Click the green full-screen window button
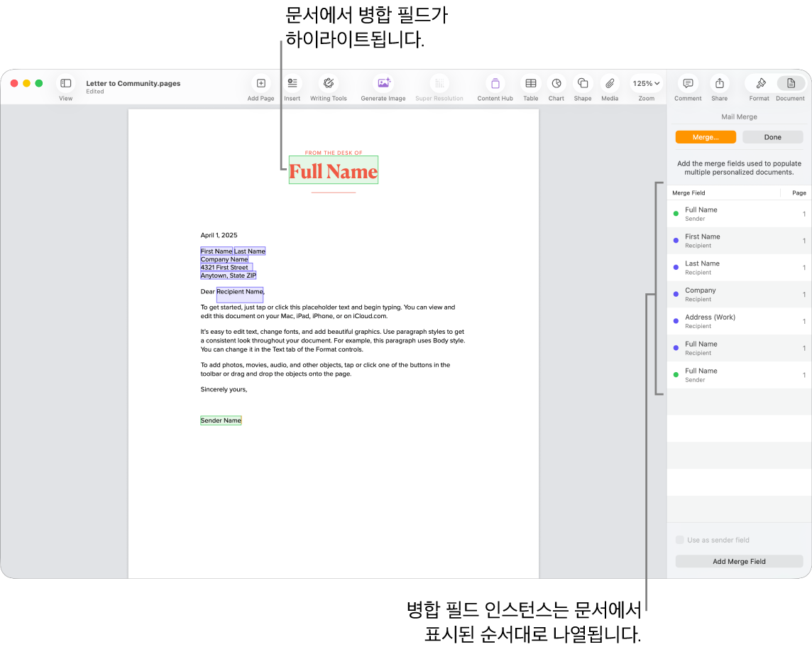 tap(39, 83)
